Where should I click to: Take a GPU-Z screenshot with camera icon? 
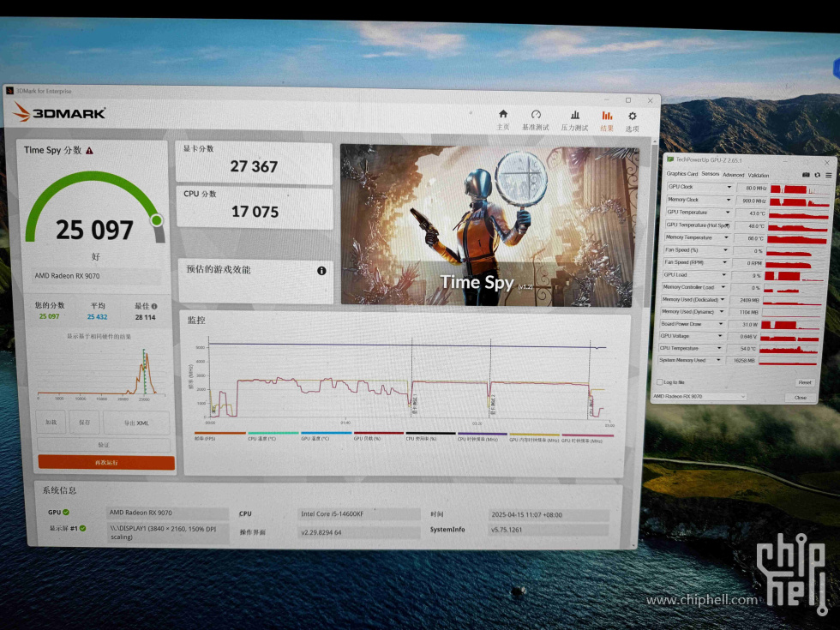pyautogui.click(x=806, y=175)
